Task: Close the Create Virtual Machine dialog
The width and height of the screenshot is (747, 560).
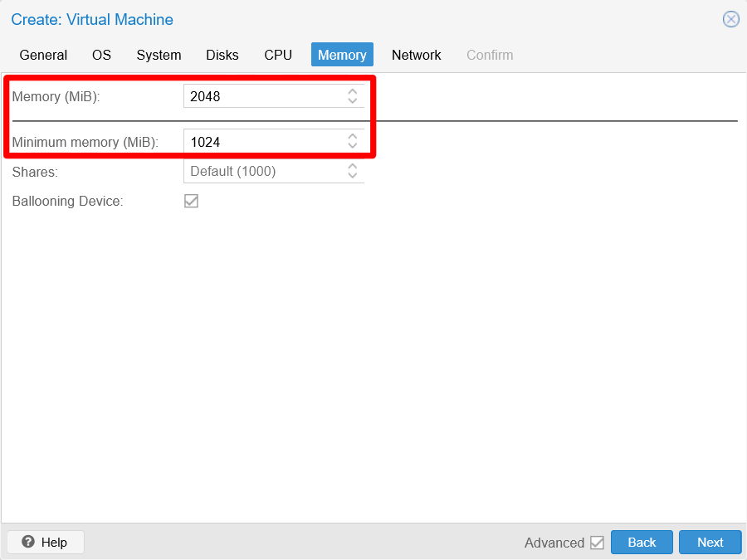Action: pos(730,19)
